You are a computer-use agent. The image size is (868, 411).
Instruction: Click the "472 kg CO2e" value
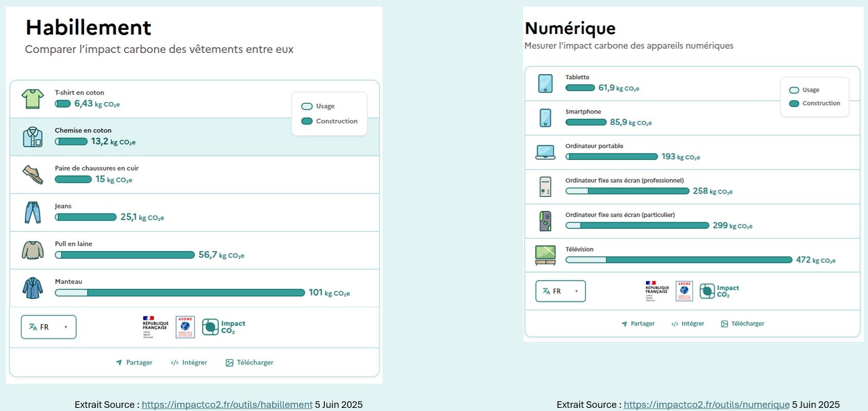click(x=815, y=260)
